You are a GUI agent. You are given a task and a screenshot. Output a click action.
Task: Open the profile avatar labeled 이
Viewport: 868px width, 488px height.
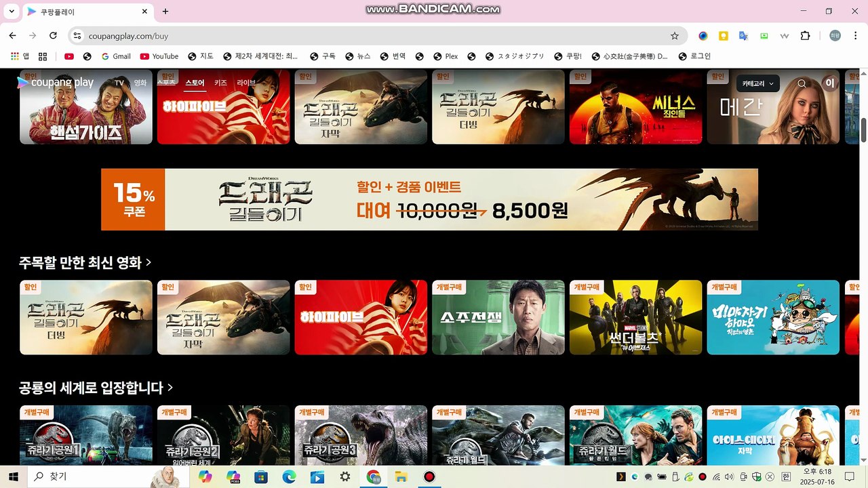pos(829,83)
